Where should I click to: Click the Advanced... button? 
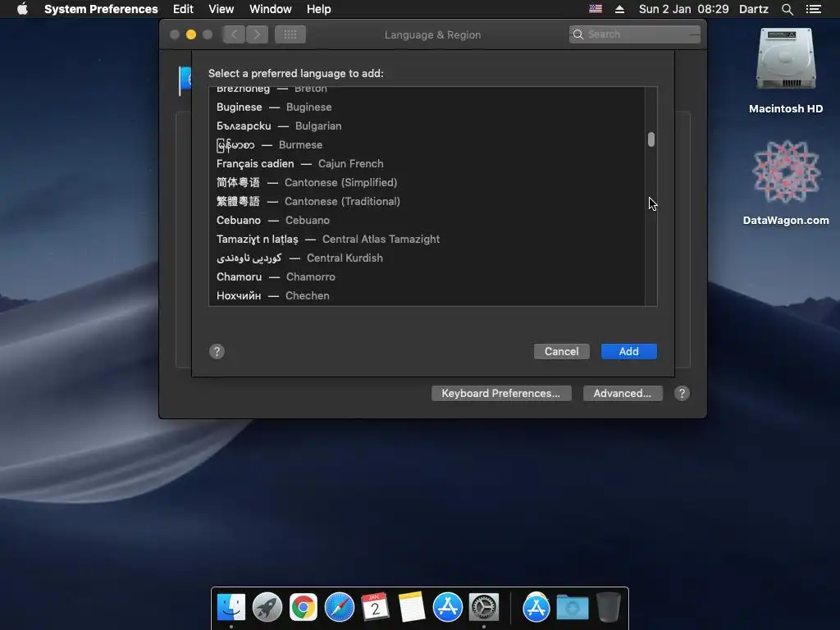coord(623,393)
